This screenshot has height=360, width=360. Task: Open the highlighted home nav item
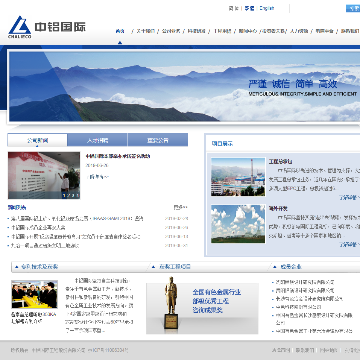[120, 31]
